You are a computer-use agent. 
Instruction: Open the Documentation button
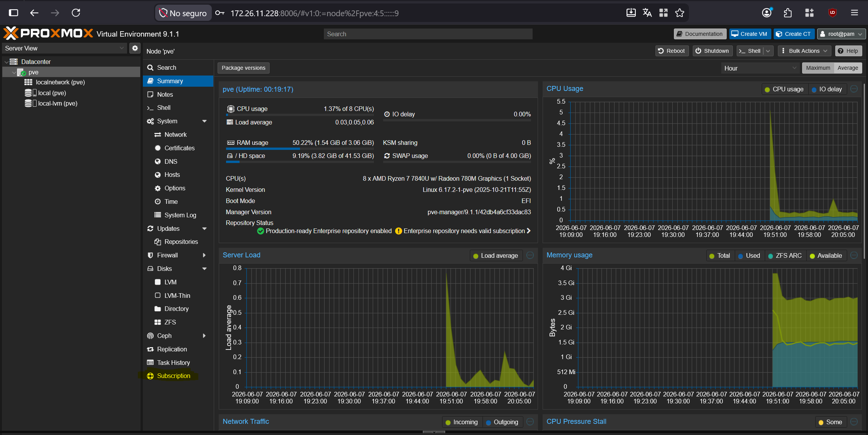coord(700,34)
